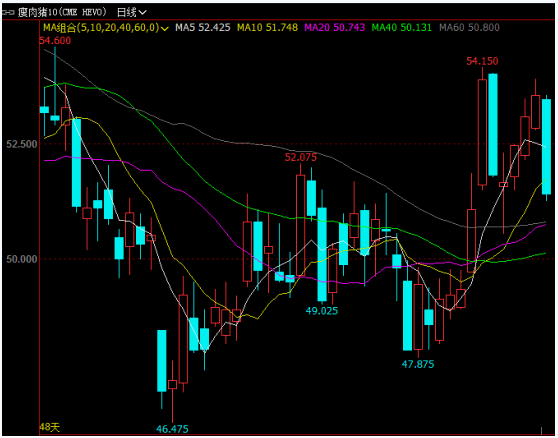Open the 日线 period dropdown
Screen dimensions: 558x438
click(132, 12)
